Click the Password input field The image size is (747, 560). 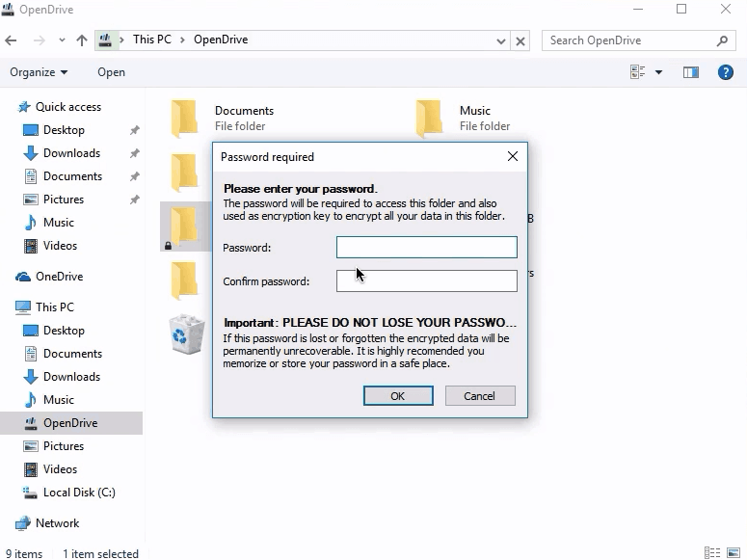pos(426,247)
